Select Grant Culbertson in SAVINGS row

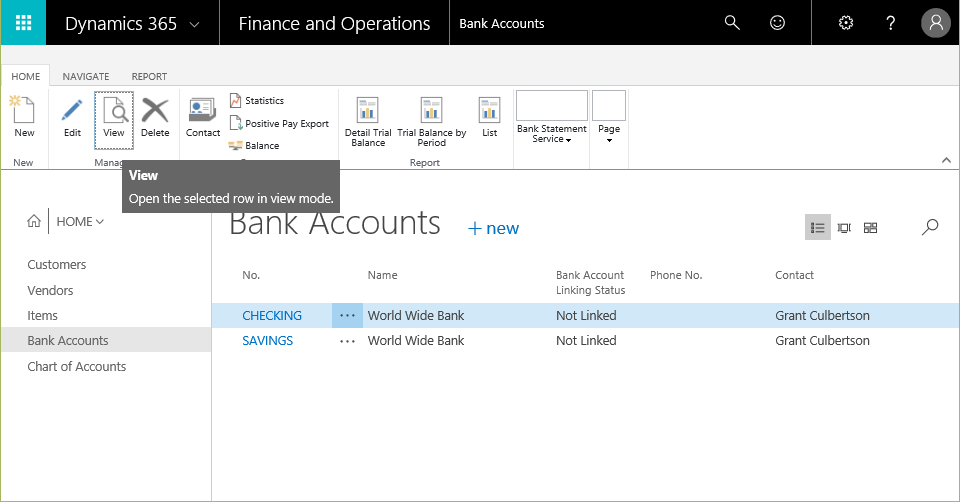(x=822, y=340)
